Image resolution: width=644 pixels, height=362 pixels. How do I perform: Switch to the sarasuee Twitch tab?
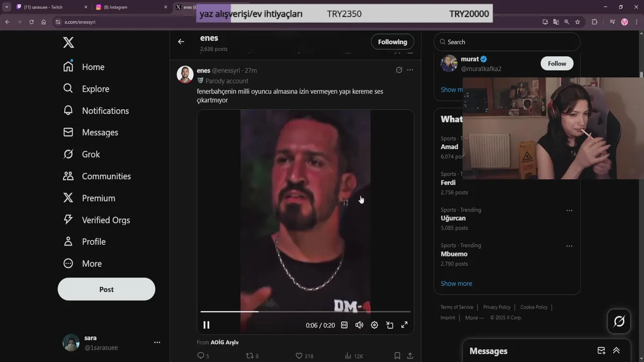coord(50,7)
